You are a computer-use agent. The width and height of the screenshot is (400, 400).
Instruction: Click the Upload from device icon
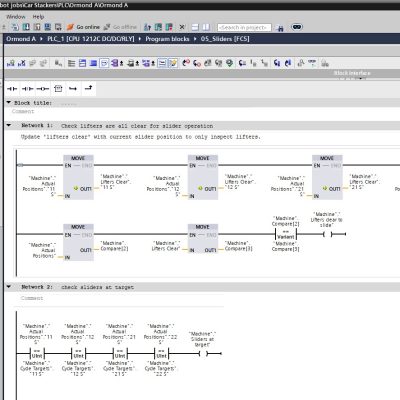tap(37, 27)
